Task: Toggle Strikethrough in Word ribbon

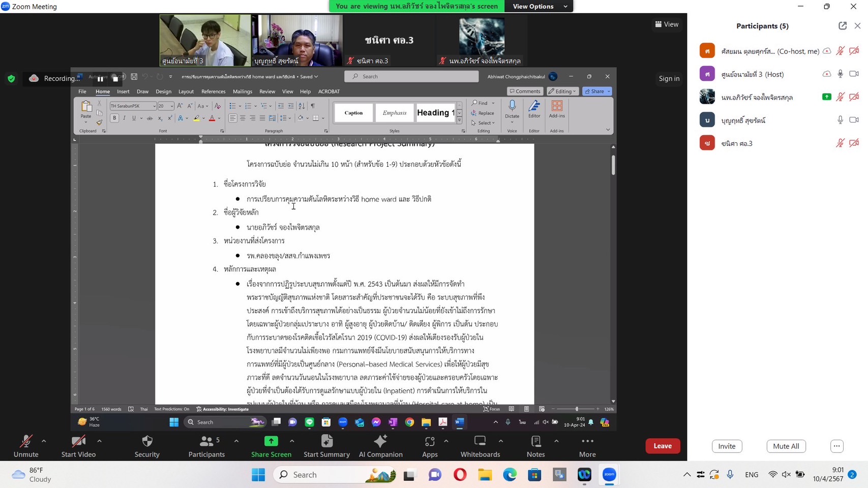Action: [149, 118]
